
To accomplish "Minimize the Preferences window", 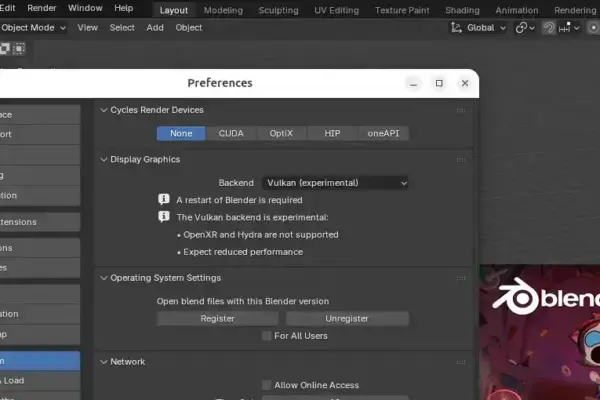I will pyautogui.click(x=413, y=83).
